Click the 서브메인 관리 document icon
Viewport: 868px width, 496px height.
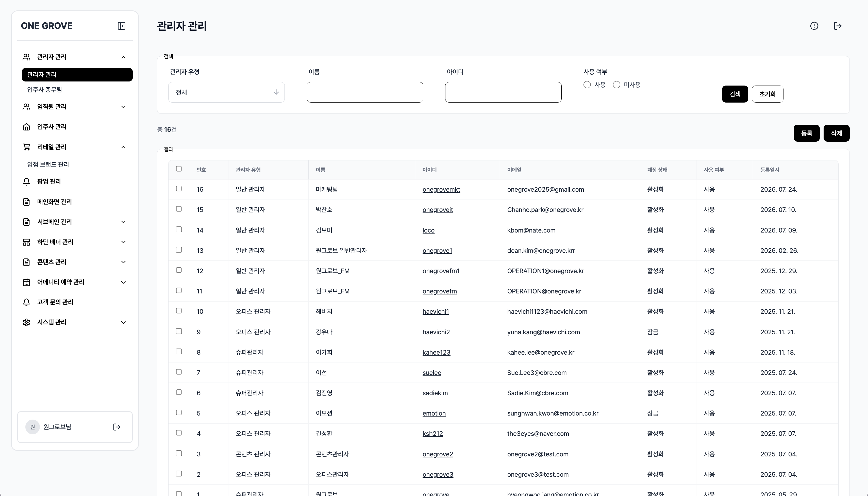coord(26,222)
